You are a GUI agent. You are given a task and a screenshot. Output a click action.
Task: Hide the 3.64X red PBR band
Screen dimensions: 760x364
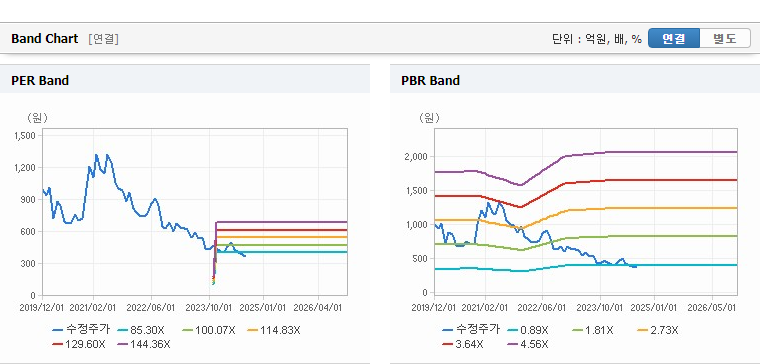[463, 344]
